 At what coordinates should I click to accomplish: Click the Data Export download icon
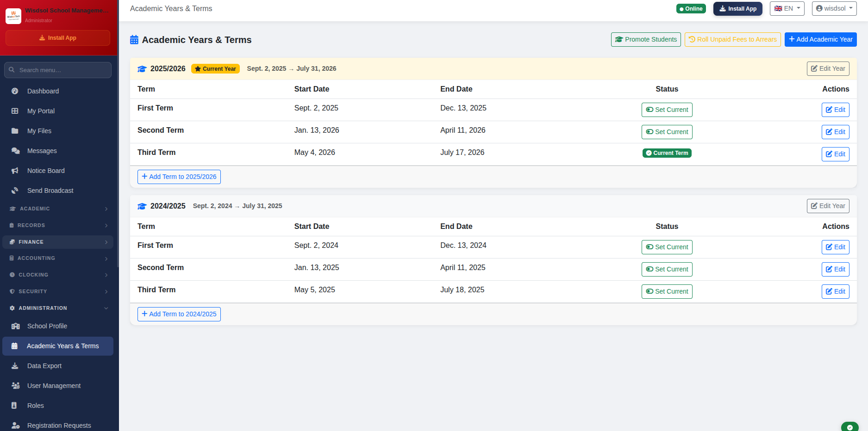[15, 366]
